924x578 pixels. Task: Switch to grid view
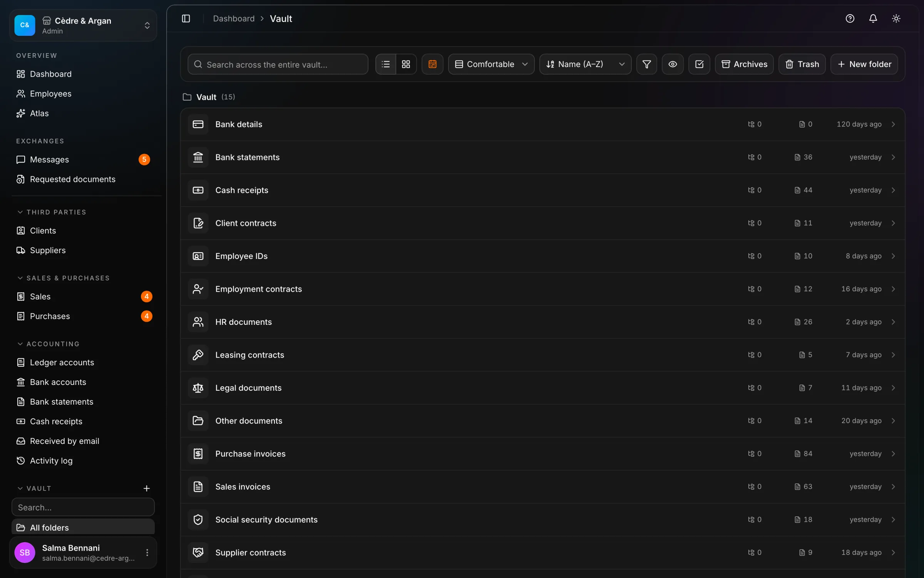click(406, 64)
